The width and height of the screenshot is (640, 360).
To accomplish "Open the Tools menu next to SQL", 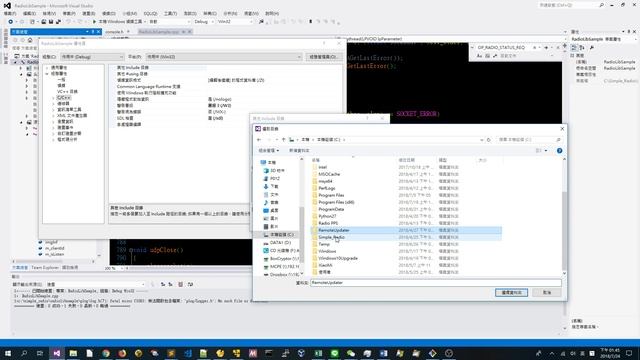I will (170, 13).
